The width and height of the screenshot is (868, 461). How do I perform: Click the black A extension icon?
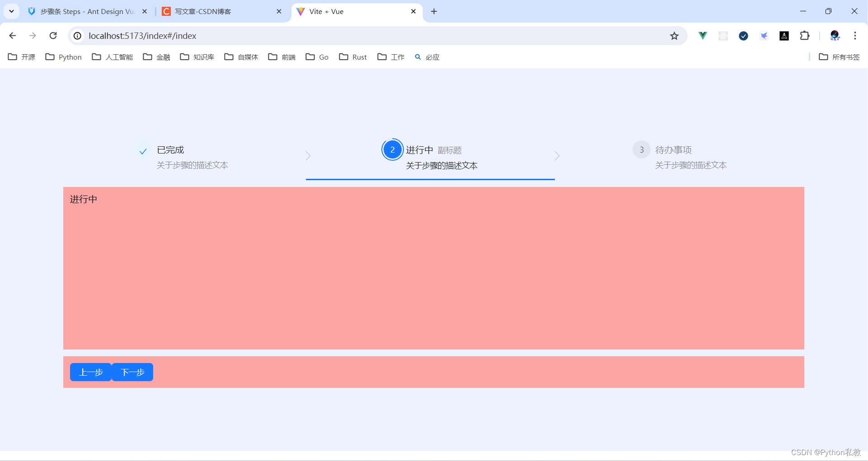pos(784,36)
